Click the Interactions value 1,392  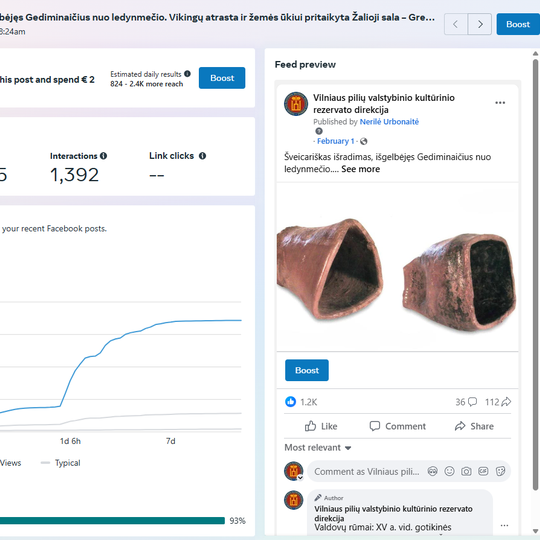pyautogui.click(x=74, y=175)
